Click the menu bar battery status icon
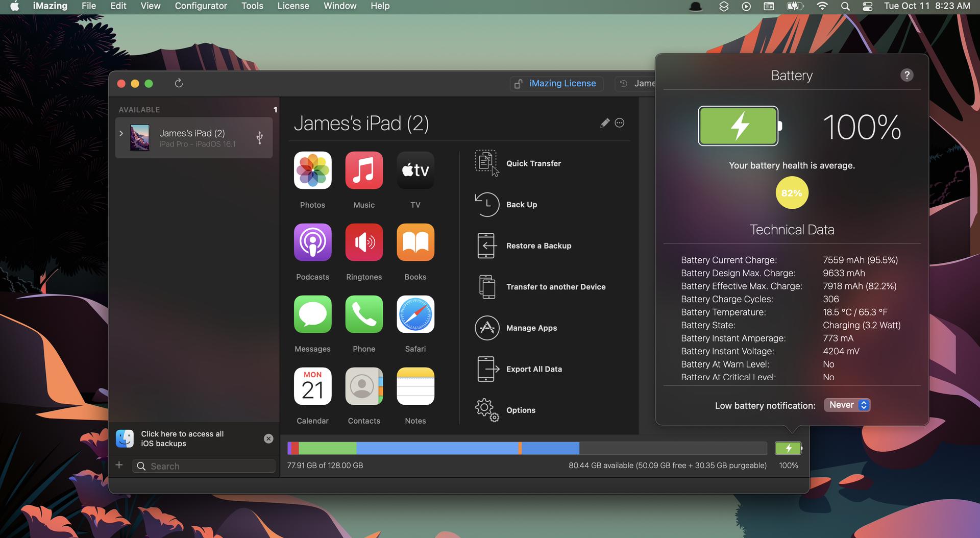The width and height of the screenshot is (980, 538). 795,6
